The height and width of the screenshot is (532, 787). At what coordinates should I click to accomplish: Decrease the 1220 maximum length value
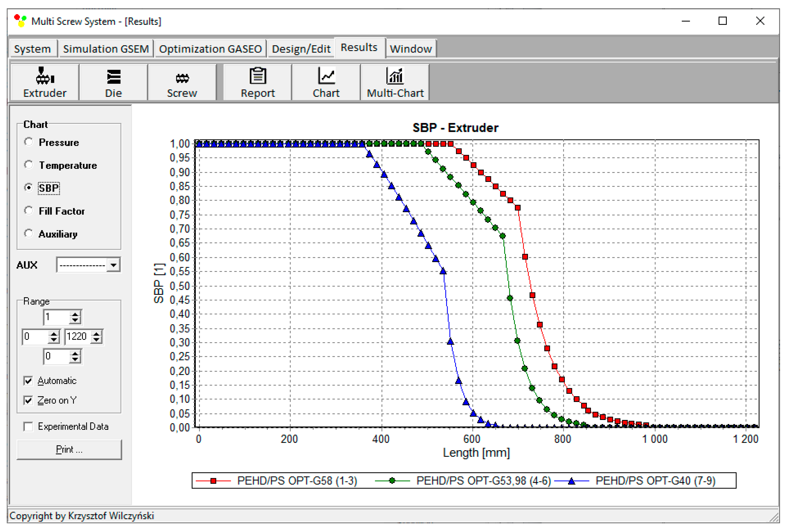[97, 340]
